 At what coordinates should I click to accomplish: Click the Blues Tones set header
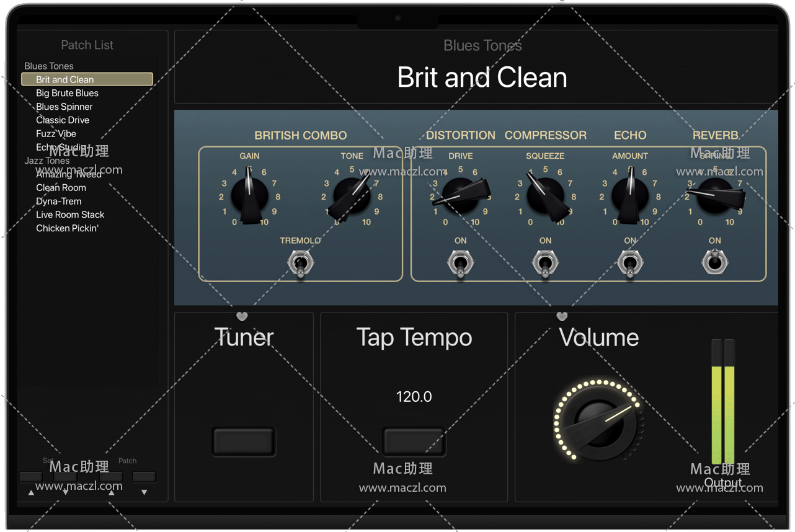tap(49, 66)
